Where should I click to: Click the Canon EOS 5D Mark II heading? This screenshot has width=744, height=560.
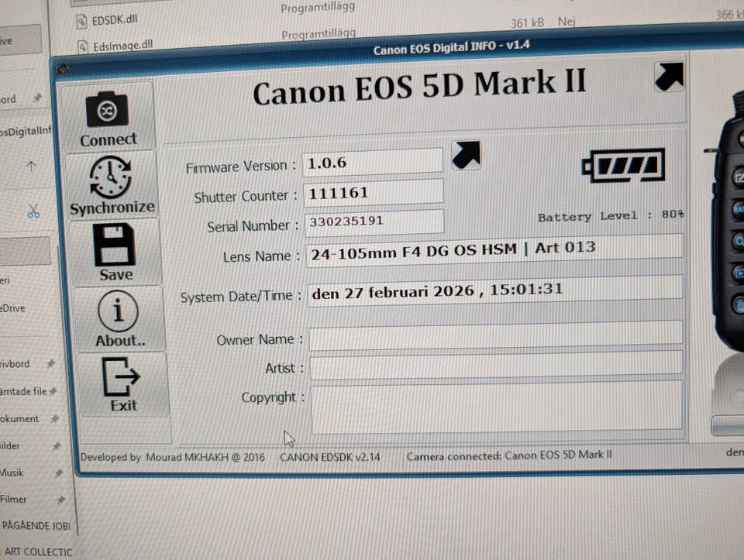click(x=419, y=86)
